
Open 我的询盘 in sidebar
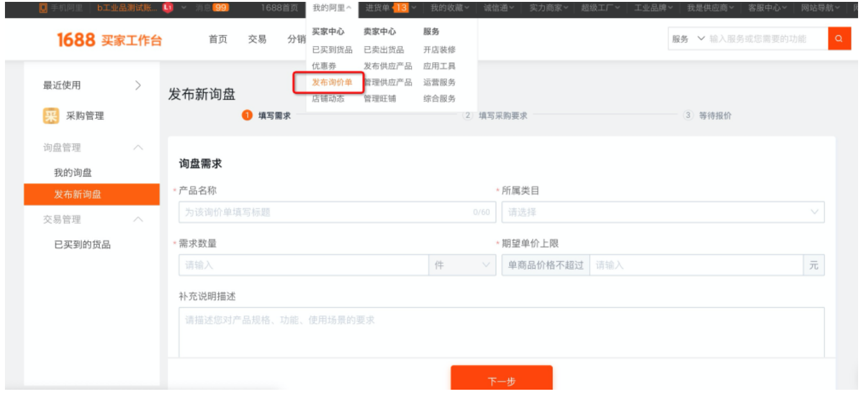[x=73, y=173]
